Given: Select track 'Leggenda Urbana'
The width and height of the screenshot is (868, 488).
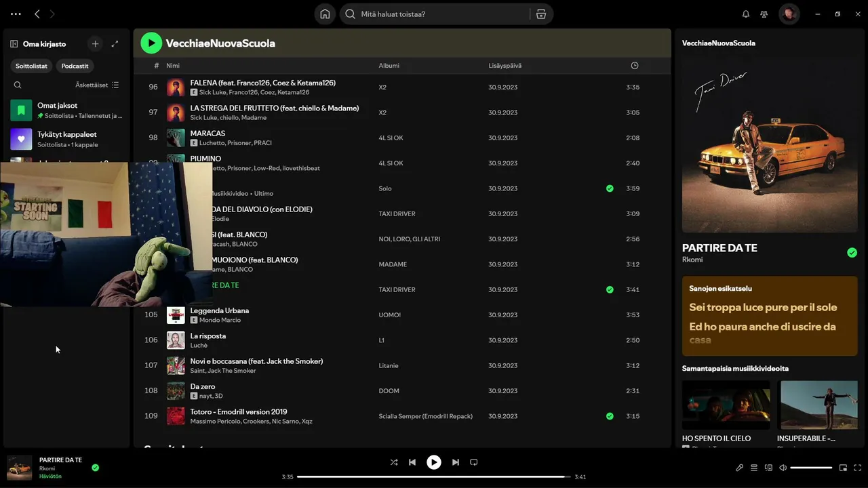Looking at the screenshot, I should (220, 310).
